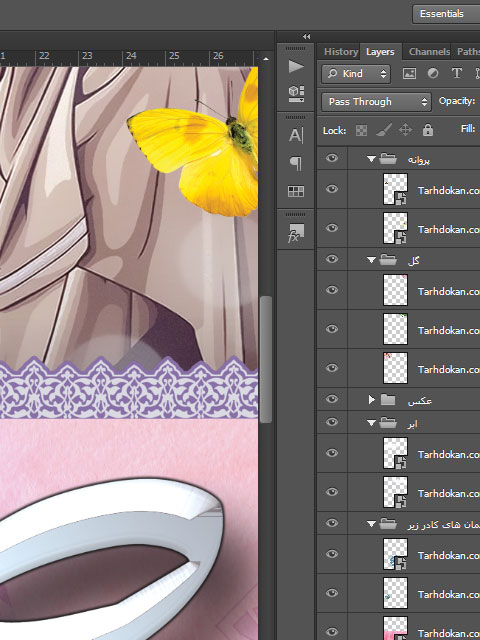Select the second Tarhdokan layer name in the پروانه group

[x=449, y=229]
